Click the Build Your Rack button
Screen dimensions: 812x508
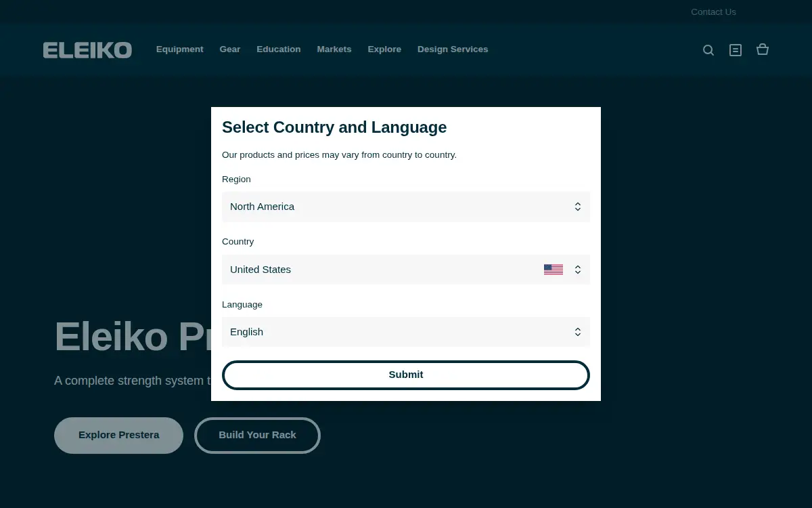pyautogui.click(x=257, y=436)
